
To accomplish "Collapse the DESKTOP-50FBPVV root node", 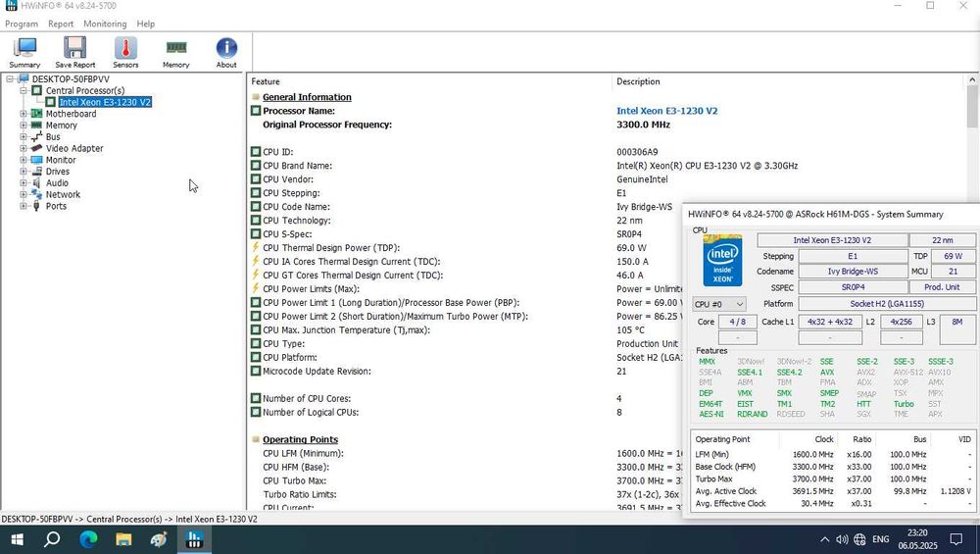I will pyautogui.click(x=10, y=78).
